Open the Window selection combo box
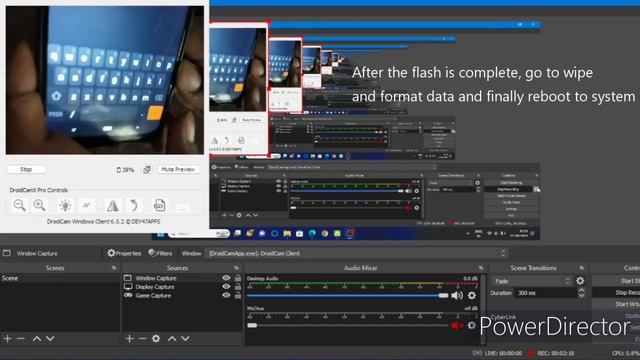The image size is (640, 360). pos(357,253)
